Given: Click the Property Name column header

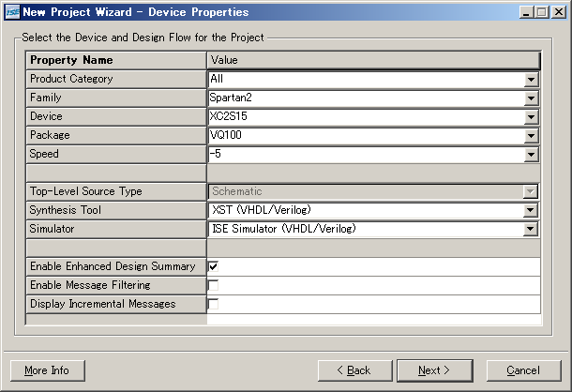Looking at the screenshot, I should pyautogui.click(x=116, y=60).
